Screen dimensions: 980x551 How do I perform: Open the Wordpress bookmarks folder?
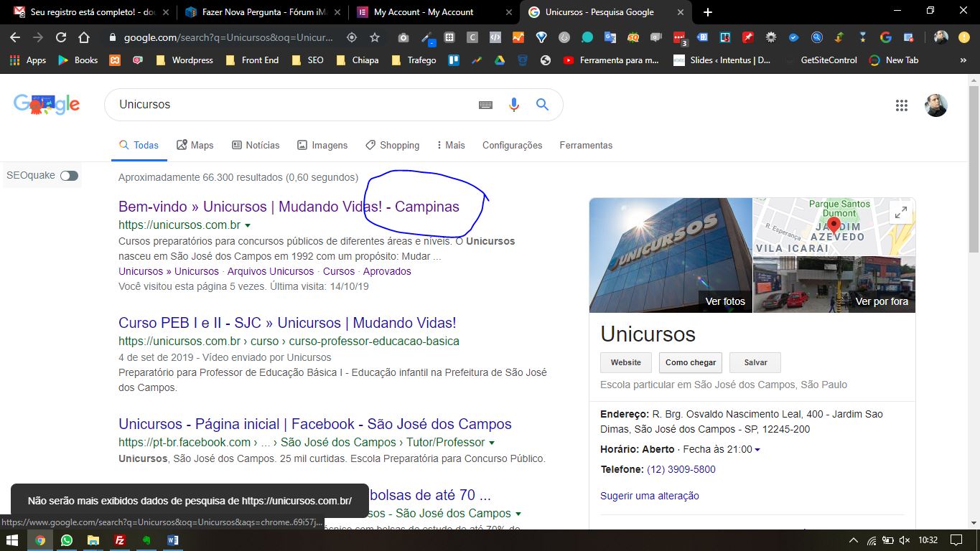coord(185,60)
